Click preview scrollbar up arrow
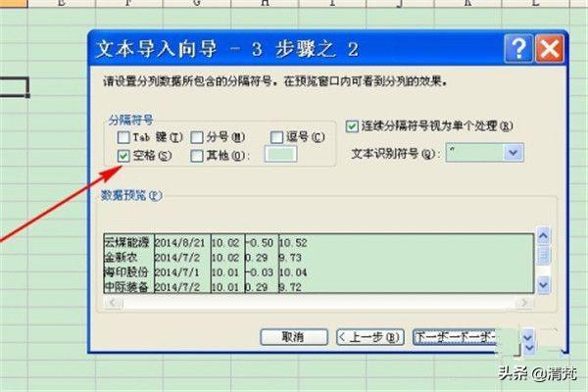Viewport: 588px width, 392px height. 543,236
